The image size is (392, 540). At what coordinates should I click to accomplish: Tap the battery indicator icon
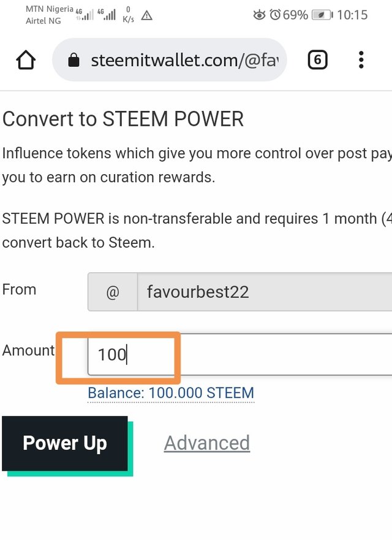[x=322, y=15]
